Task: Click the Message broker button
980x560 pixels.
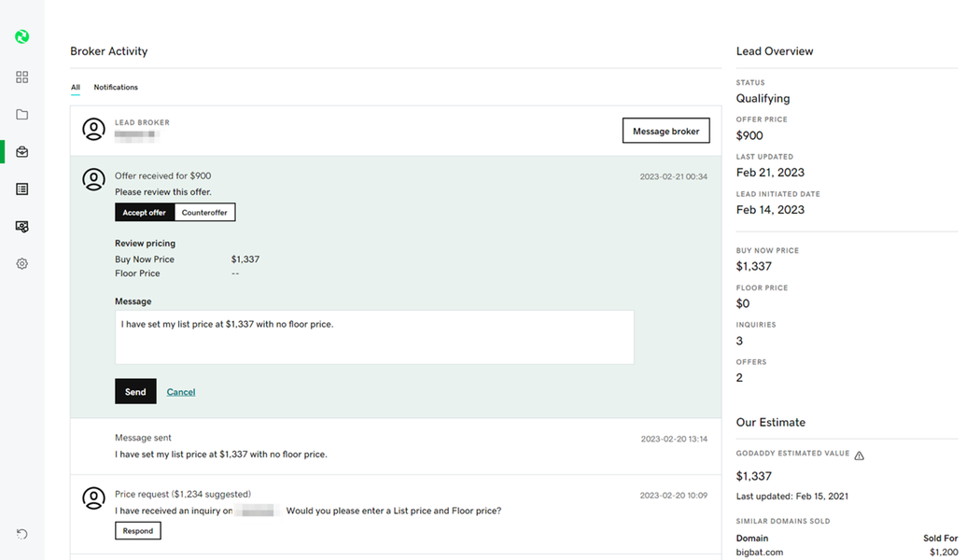Action: point(665,132)
